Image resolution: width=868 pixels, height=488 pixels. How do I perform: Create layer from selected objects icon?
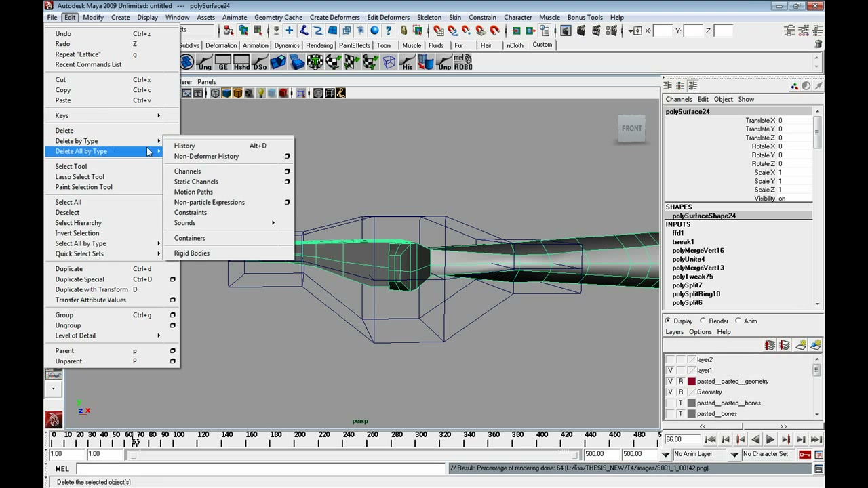(816, 345)
